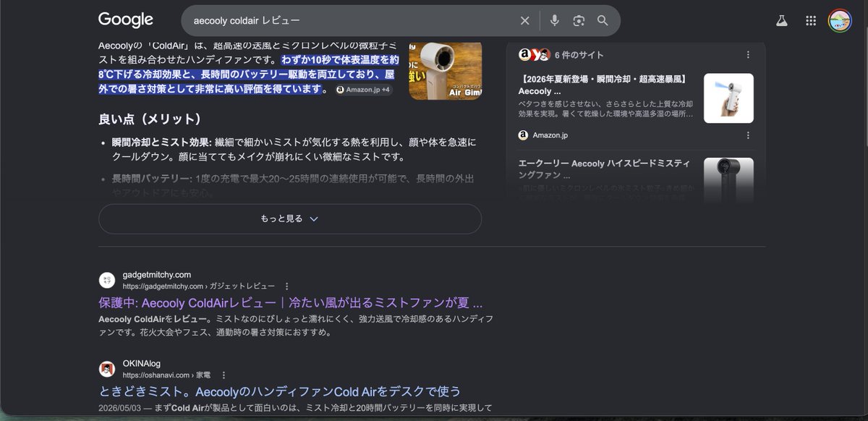This screenshot has height=421, width=868.
Task: Click the OKINAlog site favicon
Action: [107, 369]
